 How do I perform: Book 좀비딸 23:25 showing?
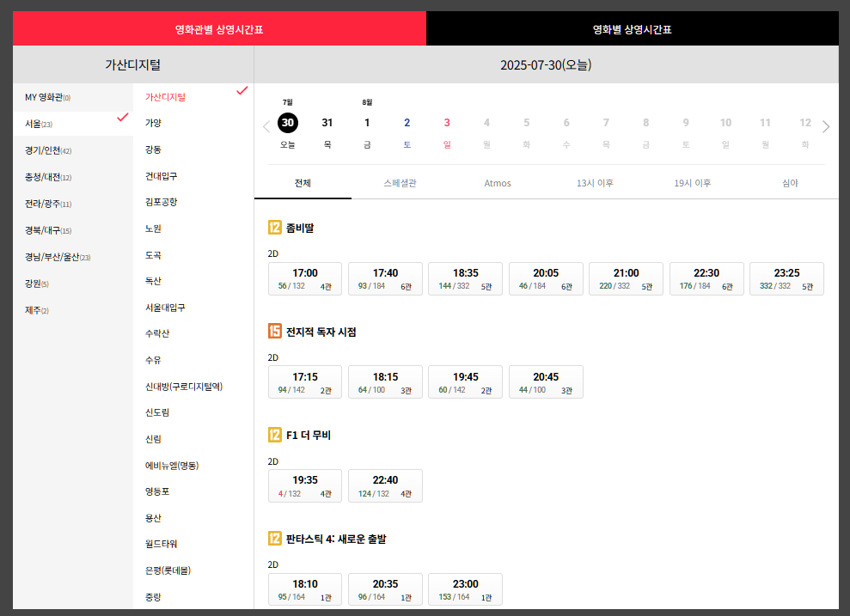[x=786, y=279]
